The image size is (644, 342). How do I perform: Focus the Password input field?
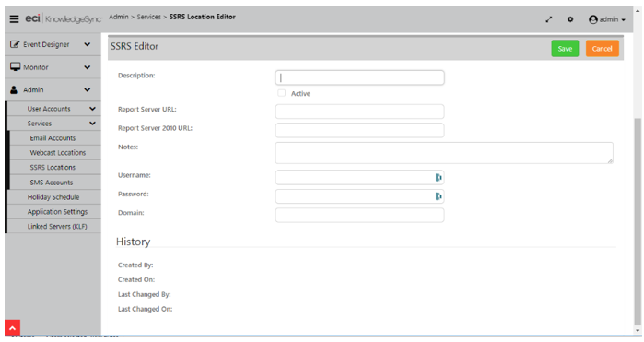(360, 196)
